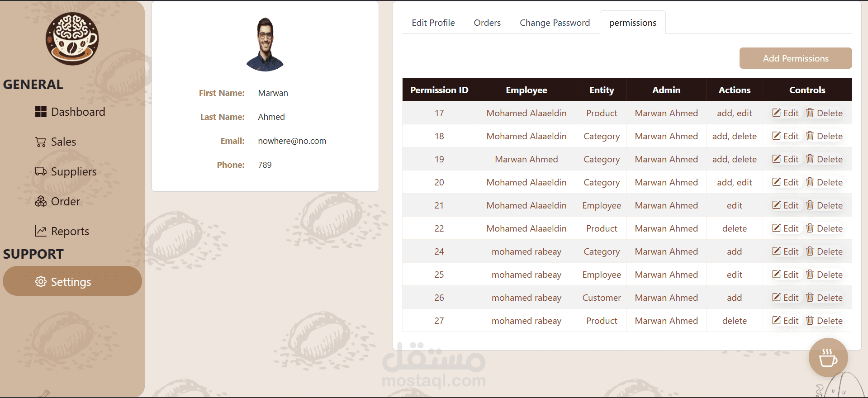
Task: Click Product entity in row 27
Action: click(602, 321)
